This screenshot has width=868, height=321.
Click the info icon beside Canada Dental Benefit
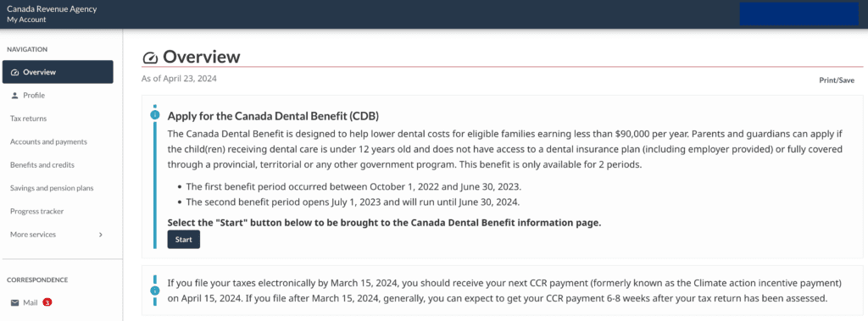pyautogui.click(x=155, y=114)
